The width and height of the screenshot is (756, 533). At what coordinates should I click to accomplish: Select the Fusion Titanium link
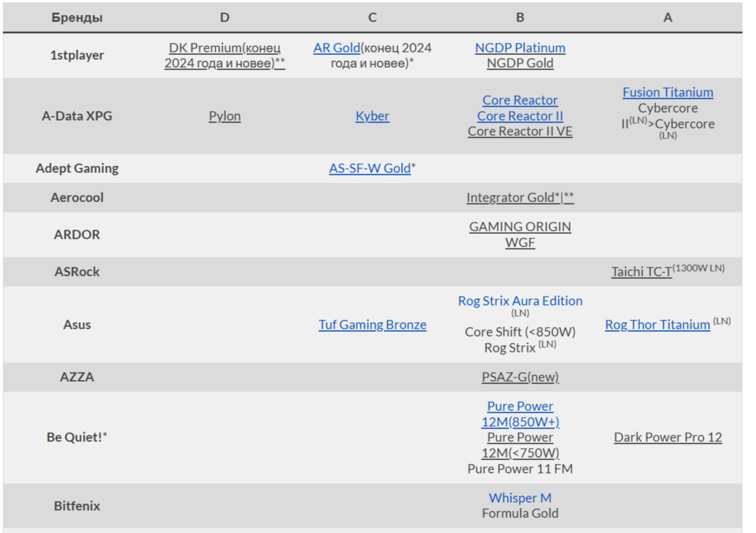tap(667, 92)
